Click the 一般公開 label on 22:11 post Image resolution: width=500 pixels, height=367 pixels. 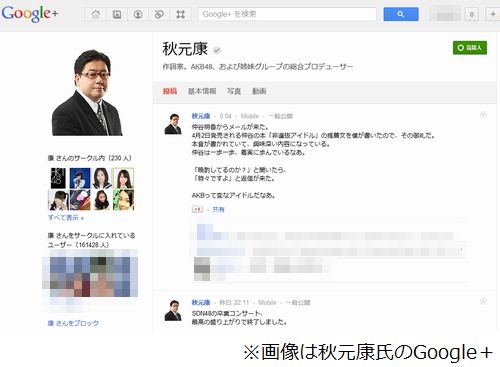[x=298, y=302]
